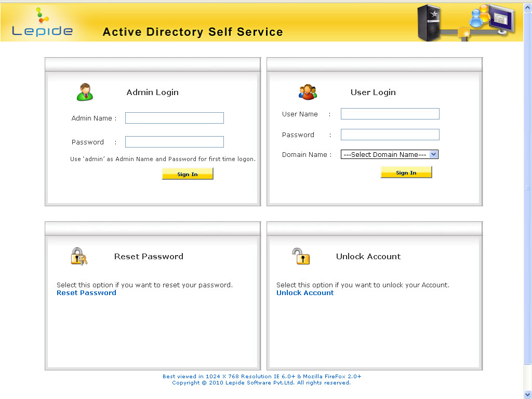Click the Lepide logo
The width and height of the screenshot is (532, 399).
pyautogui.click(x=43, y=22)
